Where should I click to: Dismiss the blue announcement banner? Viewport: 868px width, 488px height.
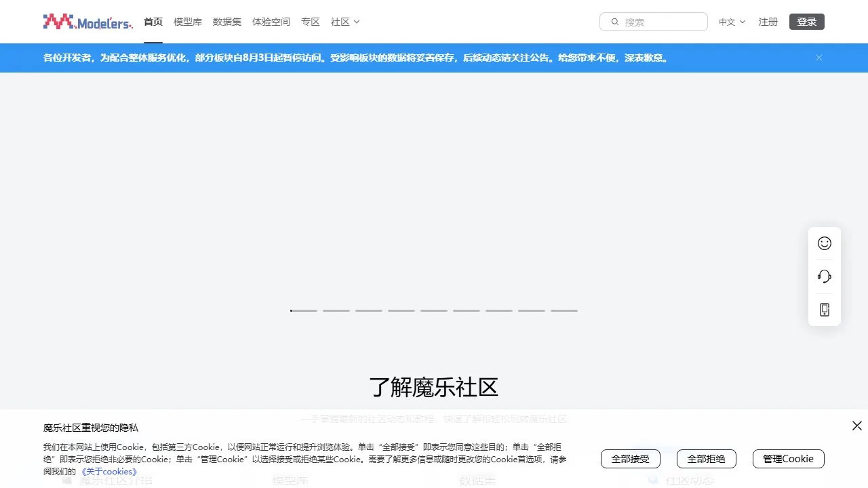coord(819,58)
